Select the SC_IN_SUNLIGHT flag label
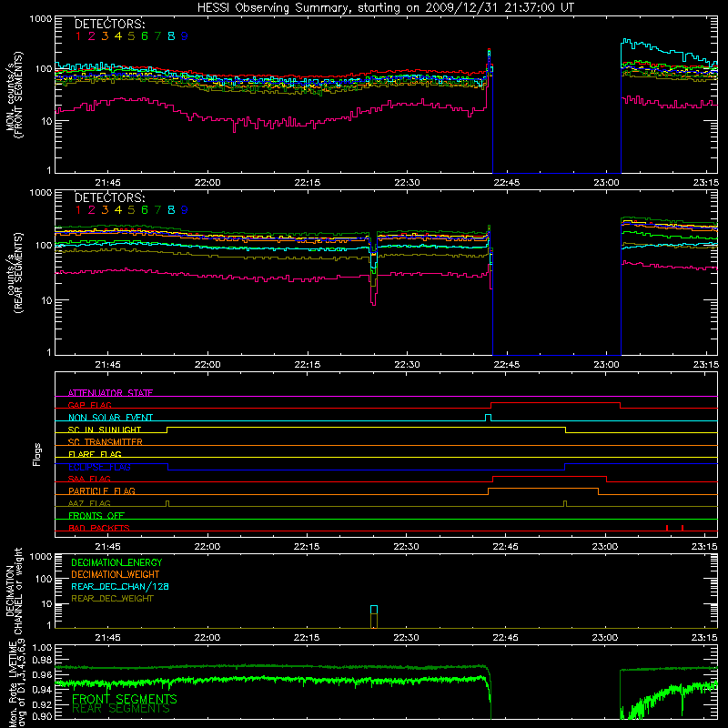 (x=105, y=430)
